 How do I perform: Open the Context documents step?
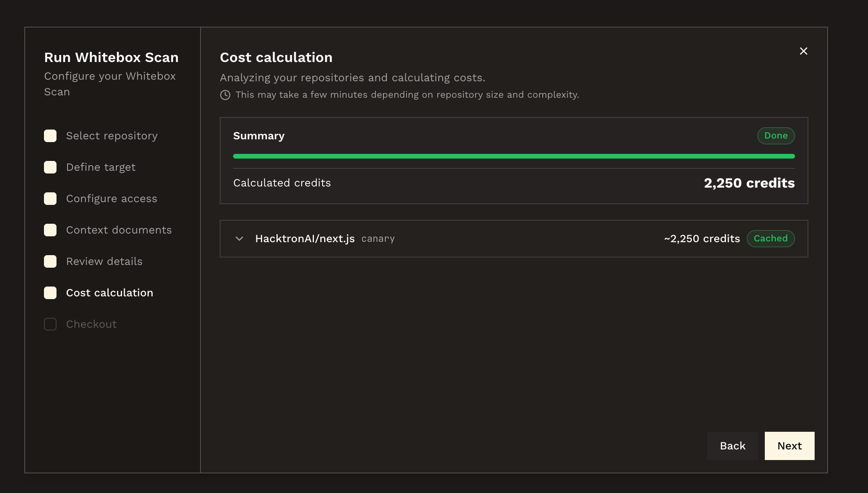119,230
